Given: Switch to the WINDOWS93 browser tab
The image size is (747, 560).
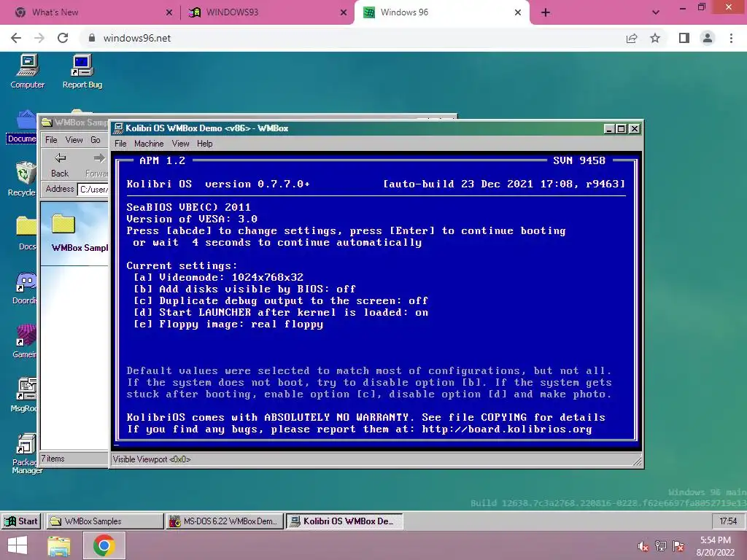Looking at the screenshot, I should 267,12.
